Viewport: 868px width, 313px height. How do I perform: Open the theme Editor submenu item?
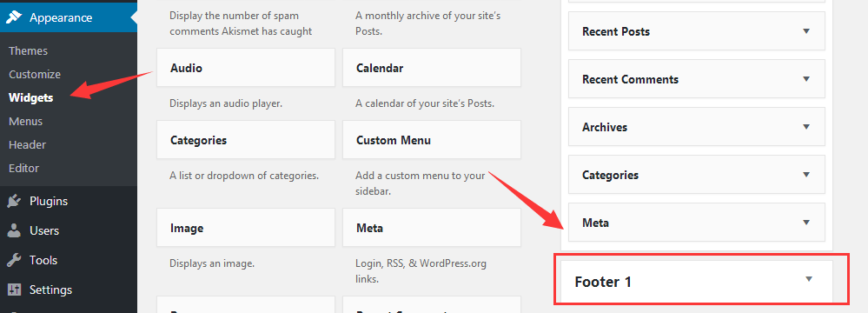point(23,168)
